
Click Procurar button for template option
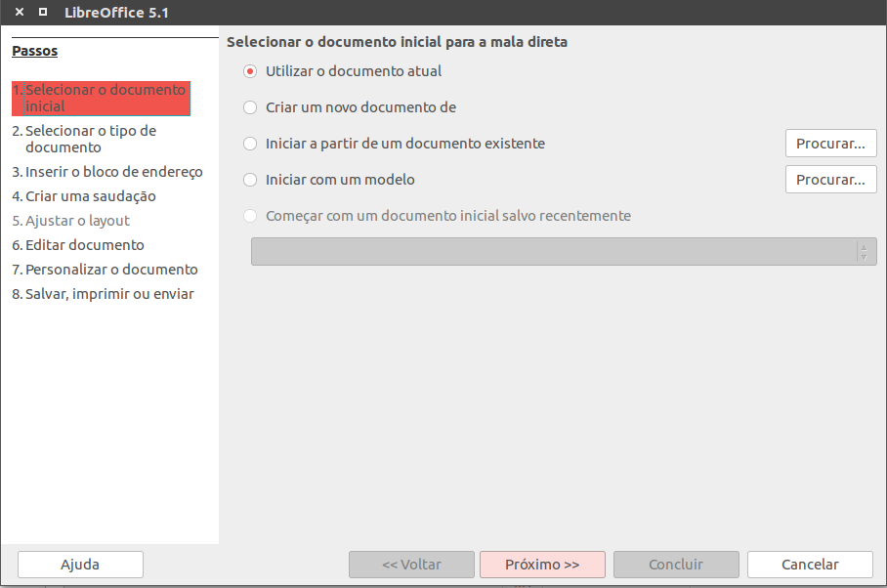(831, 180)
